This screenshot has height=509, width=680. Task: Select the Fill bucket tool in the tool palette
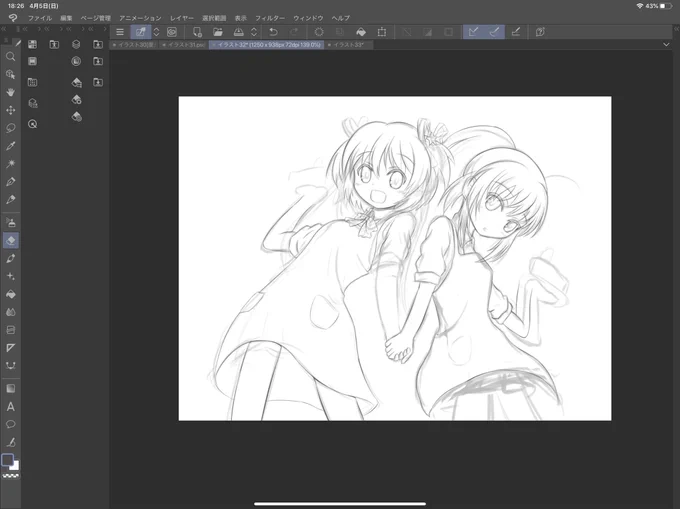pyautogui.click(x=10, y=294)
